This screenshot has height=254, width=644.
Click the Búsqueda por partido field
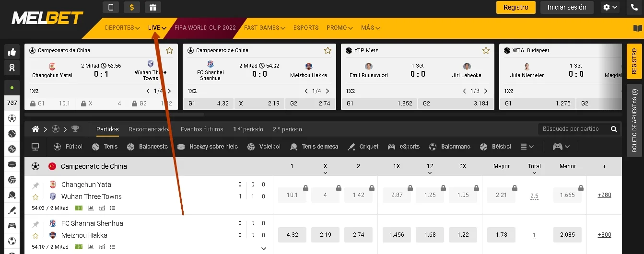point(574,129)
